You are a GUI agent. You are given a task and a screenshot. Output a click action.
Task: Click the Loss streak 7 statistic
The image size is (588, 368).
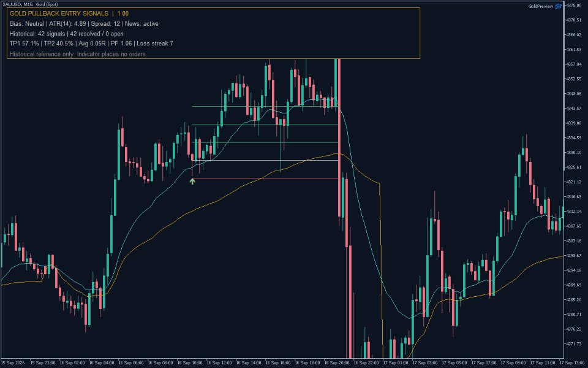(155, 44)
